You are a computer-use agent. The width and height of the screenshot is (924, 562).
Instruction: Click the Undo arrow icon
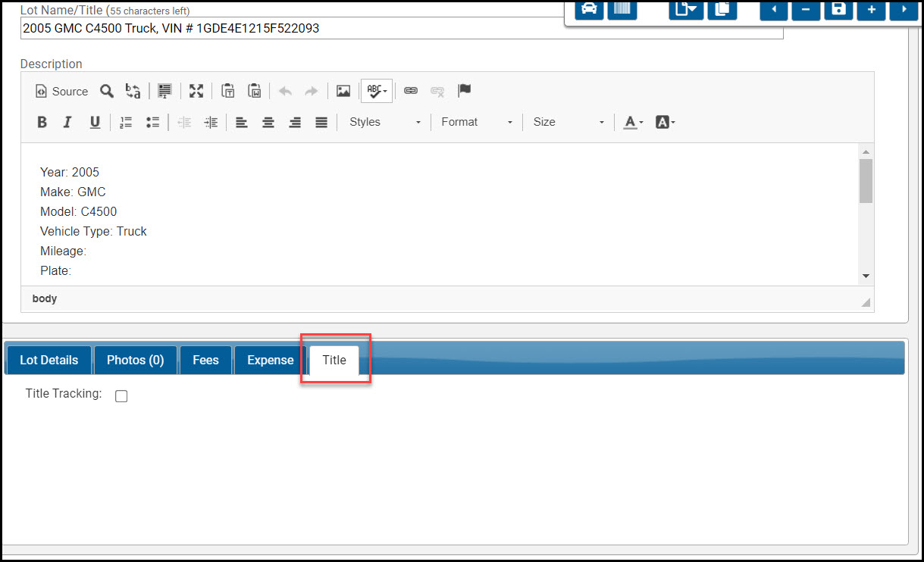[285, 91]
